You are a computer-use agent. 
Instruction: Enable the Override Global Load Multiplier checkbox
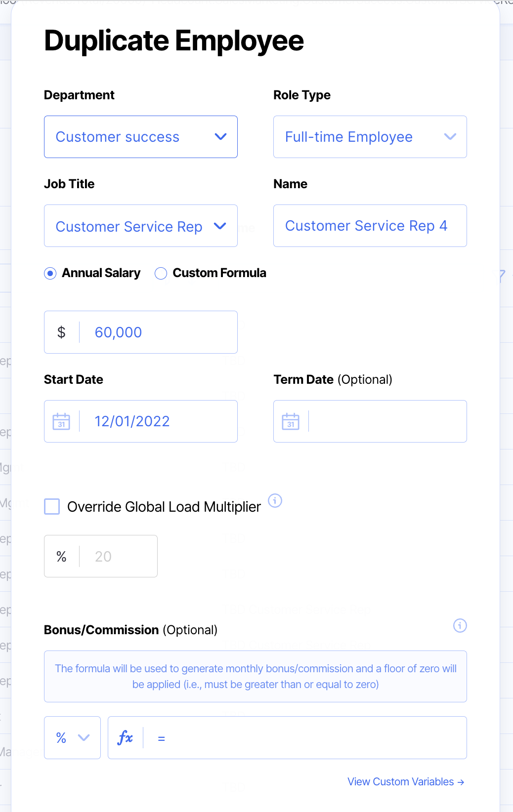click(x=52, y=507)
